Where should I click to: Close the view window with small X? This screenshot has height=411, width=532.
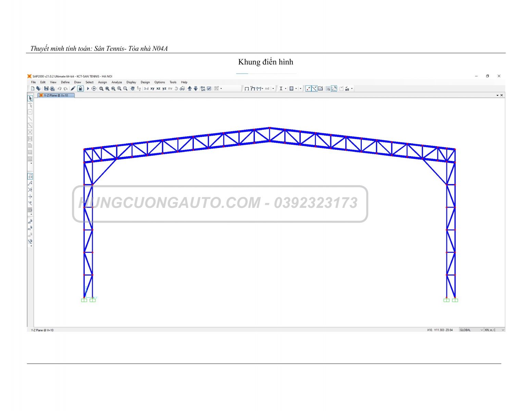click(502, 96)
